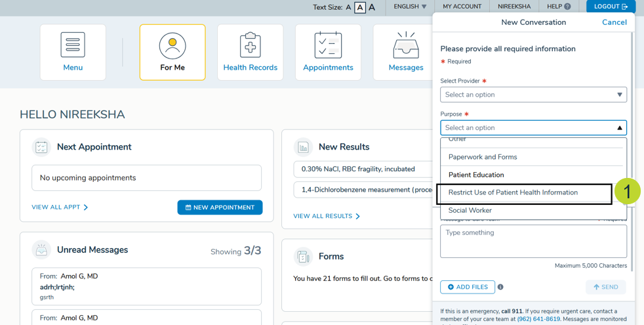Open the Menu icon tile
This screenshot has height=325, width=644.
point(73,52)
